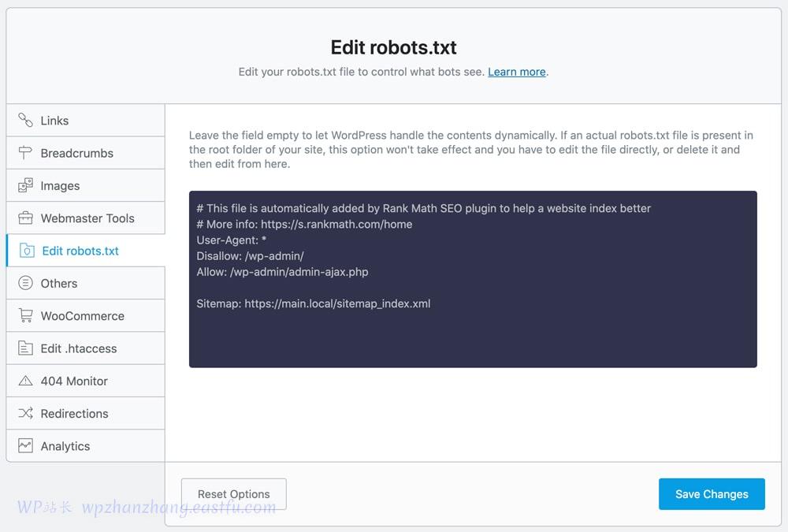This screenshot has height=532, width=788.
Task: Go to the Webmaster Tools tab
Action: (85, 218)
